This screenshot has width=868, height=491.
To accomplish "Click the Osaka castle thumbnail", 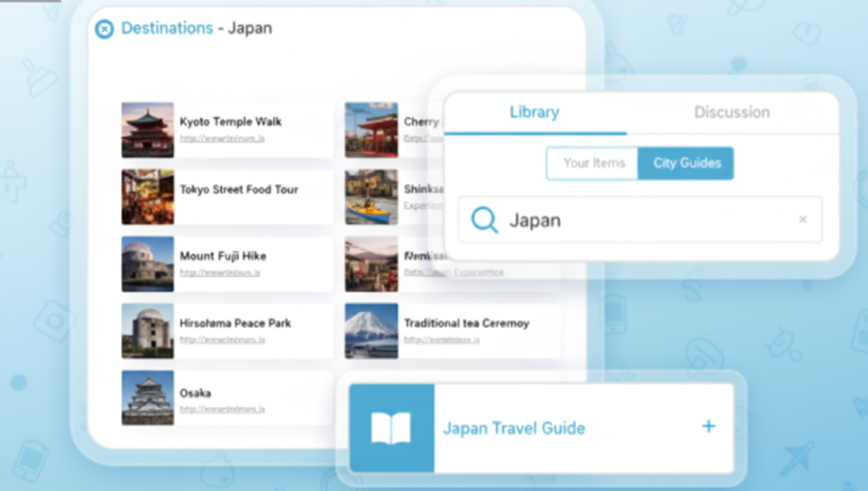I will click(x=147, y=397).
